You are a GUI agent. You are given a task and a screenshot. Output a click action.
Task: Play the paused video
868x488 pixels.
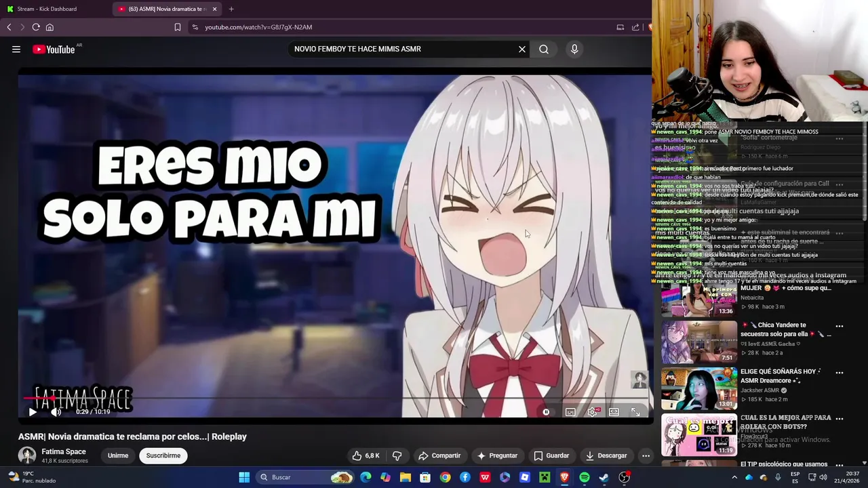[x=33, y=411]
